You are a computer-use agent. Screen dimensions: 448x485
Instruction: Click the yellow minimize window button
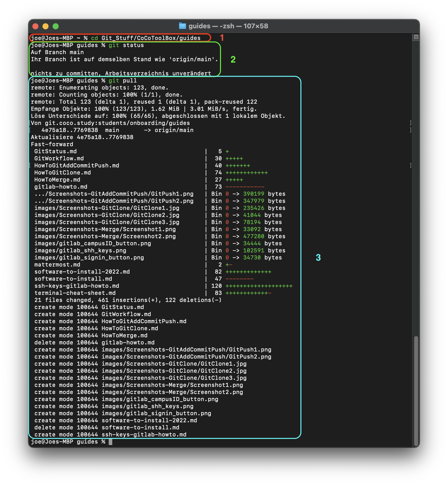[46, 26]
